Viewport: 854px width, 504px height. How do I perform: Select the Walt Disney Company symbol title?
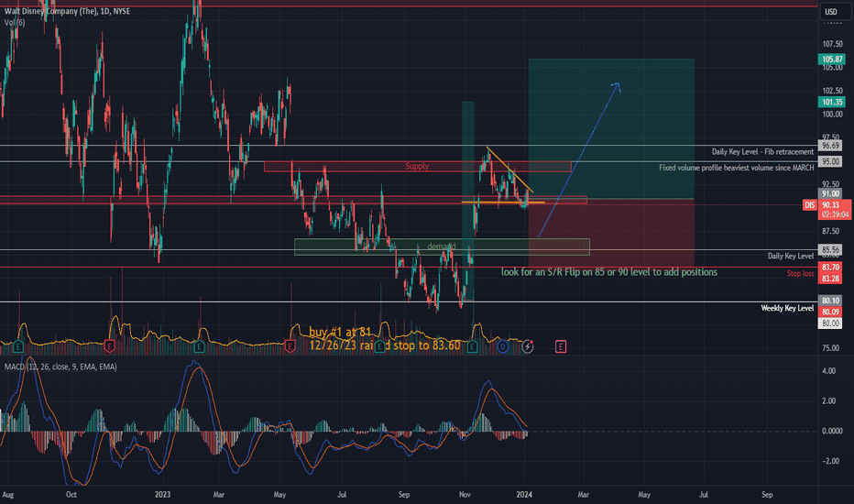(67, 11)
